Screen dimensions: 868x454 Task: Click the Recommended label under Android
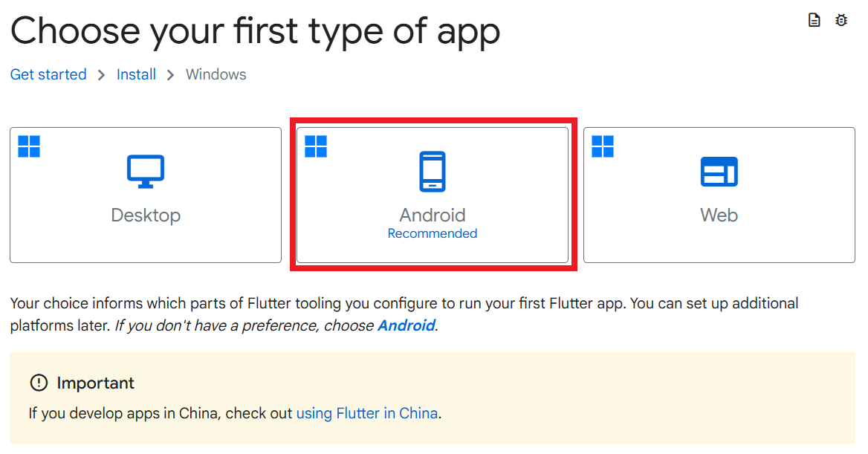coord(432,233)
